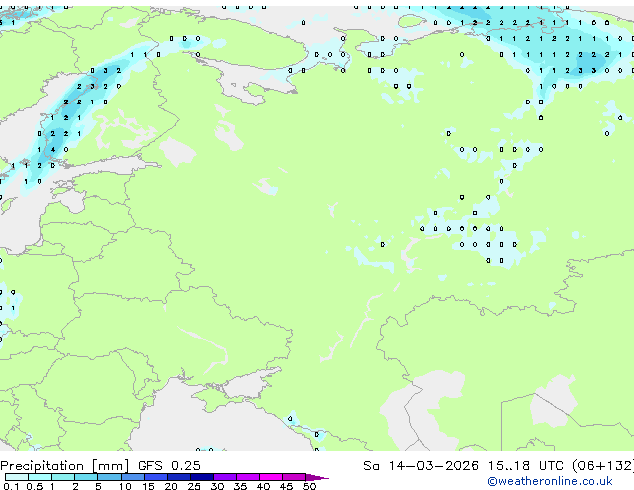Click the legend value '50'

pos(309,486)
